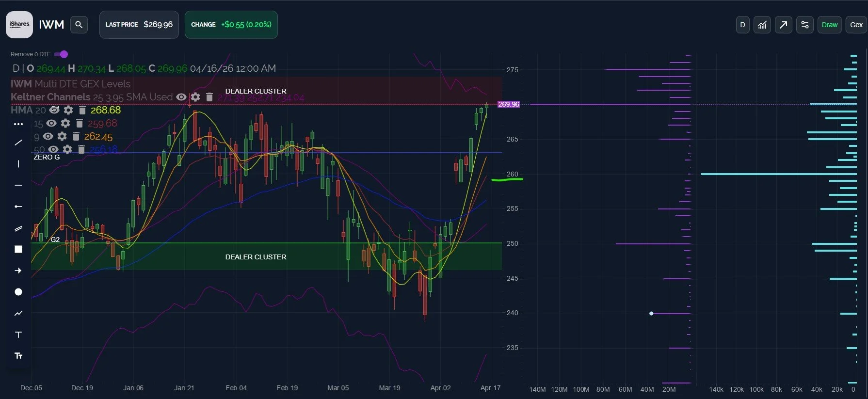Remove the HMA 9 indicator
This screenshot has height=399, width=868.
point(76,136)
